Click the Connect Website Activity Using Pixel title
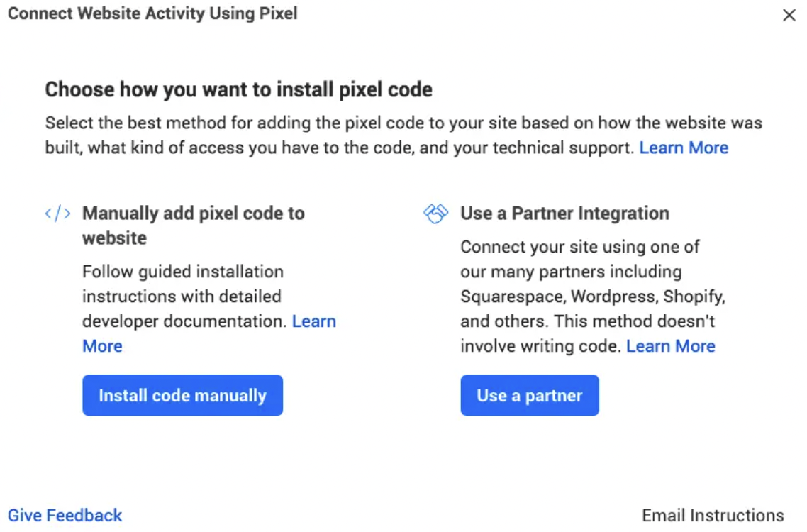Viewport: 807px width, 532px height. point(152,13)
